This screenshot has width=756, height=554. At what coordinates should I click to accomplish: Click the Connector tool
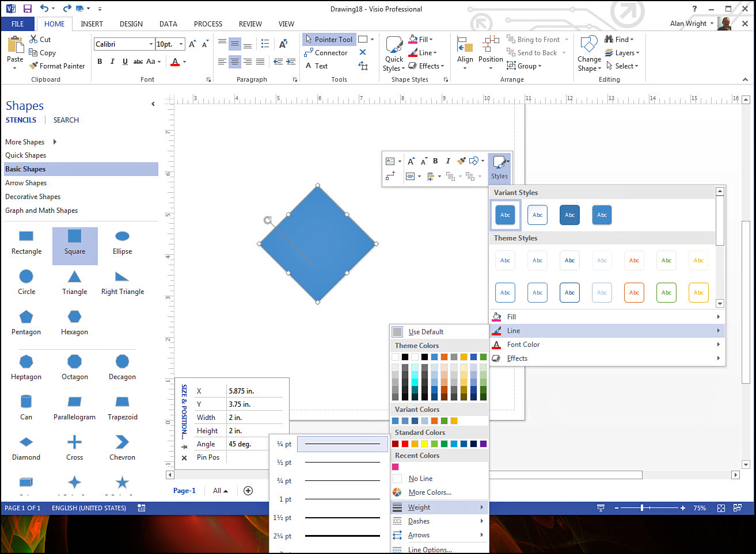click(326, 52)
